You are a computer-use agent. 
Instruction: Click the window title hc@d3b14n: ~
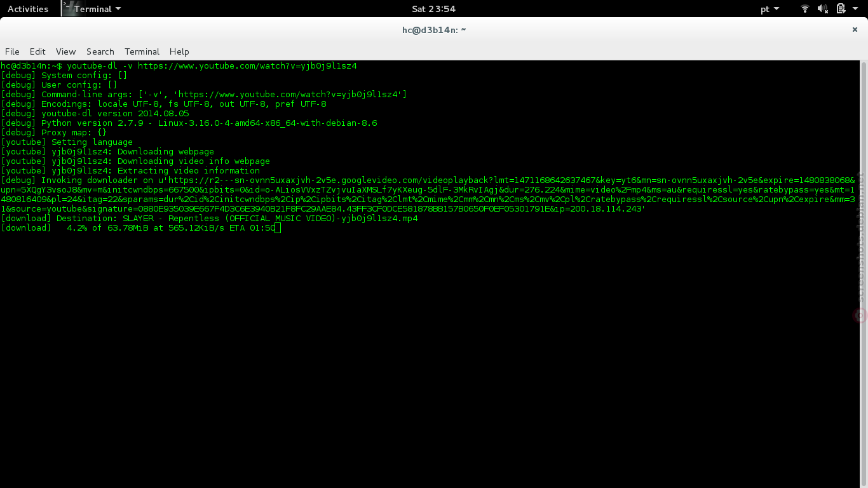point(434,30)
